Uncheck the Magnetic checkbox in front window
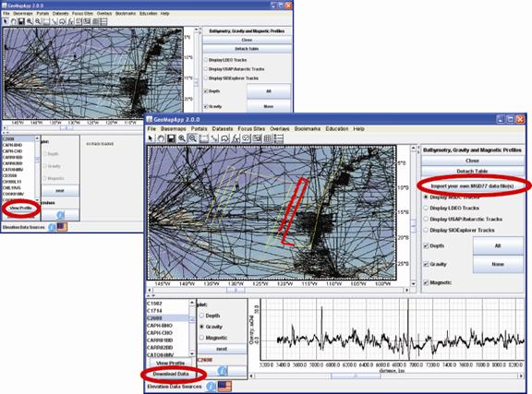Viewport: 532px width, 394px height. click(x=426, y=282)
